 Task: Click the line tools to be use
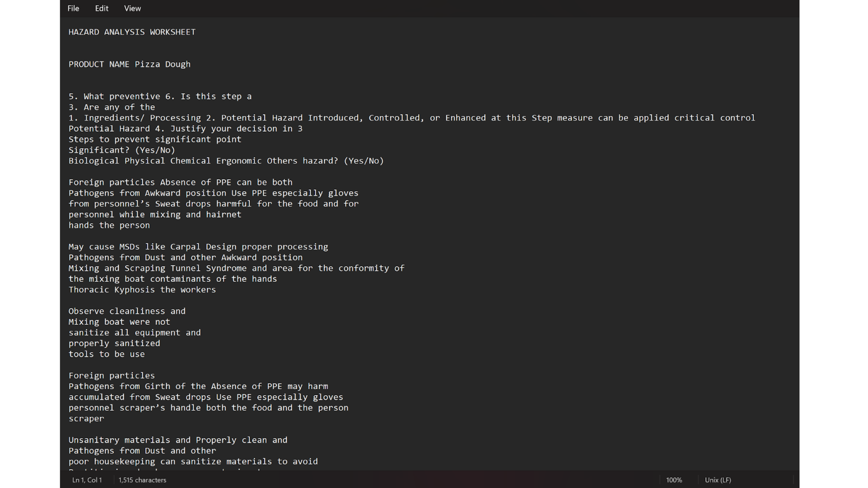(x=107, y=354)
